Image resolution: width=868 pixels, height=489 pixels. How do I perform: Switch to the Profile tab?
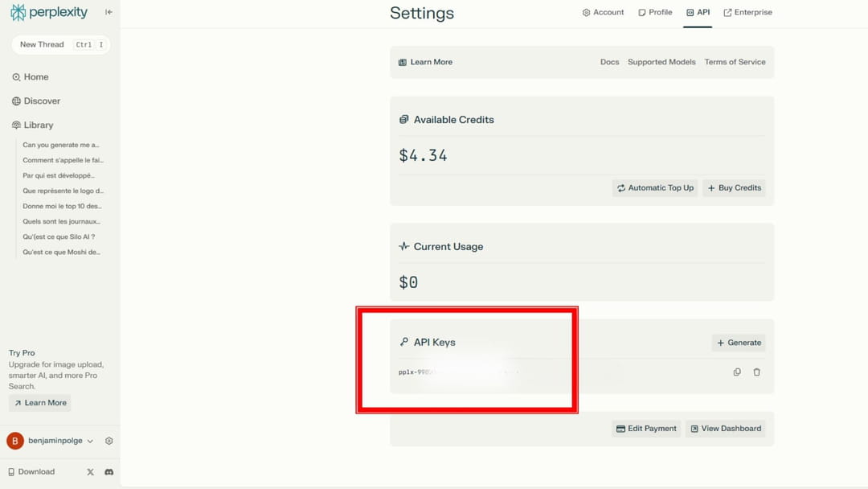click(x=655, y=12)
